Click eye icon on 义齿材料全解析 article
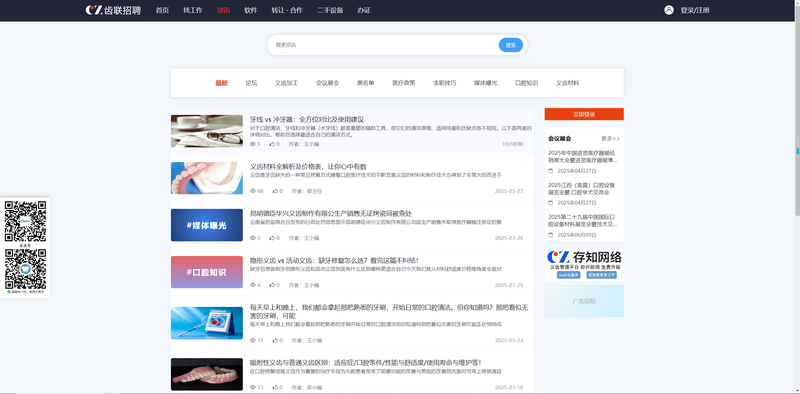Viewport: 800px width, 394px height. pos(253,191)
